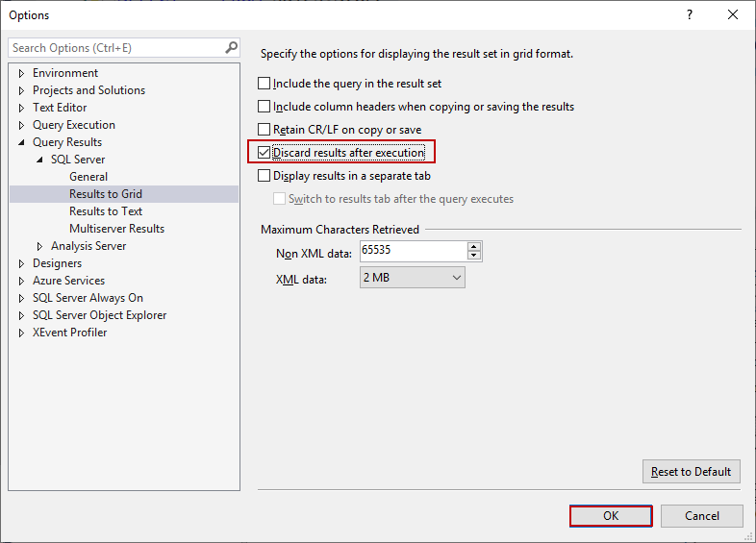This screenshot has width=756, height=543.
Task: Uncheck Discard results after execution
Action: click(265, 153)
